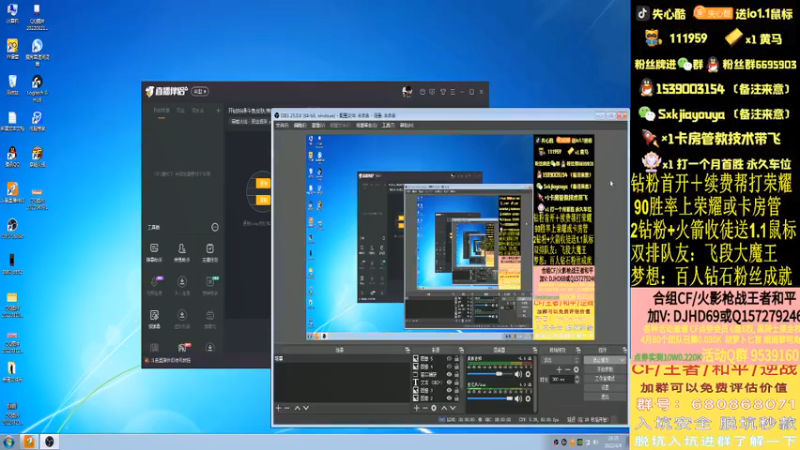This screenshot has width=800, height=450.
Task: Move scene down in OBS Scenes dock
Action: [306, 408]
